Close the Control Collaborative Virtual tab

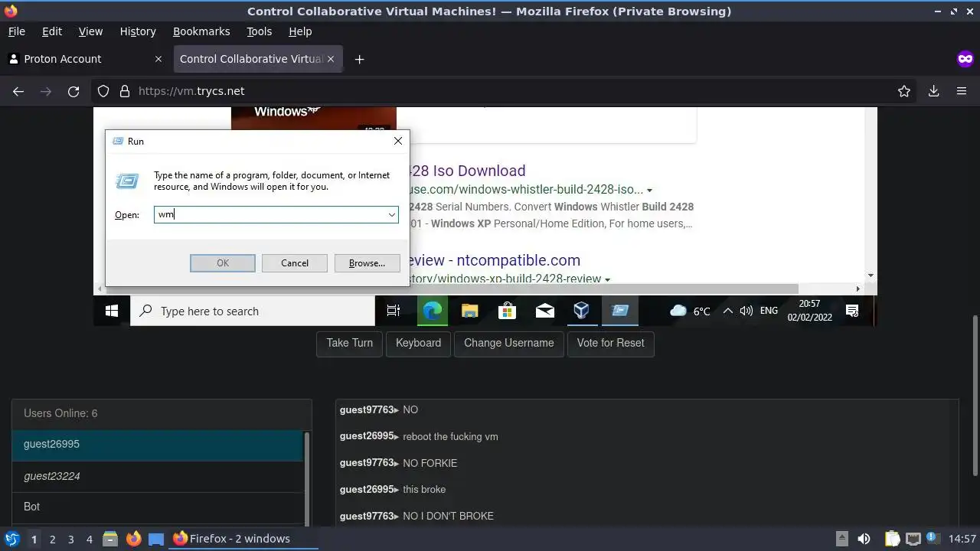331,59
